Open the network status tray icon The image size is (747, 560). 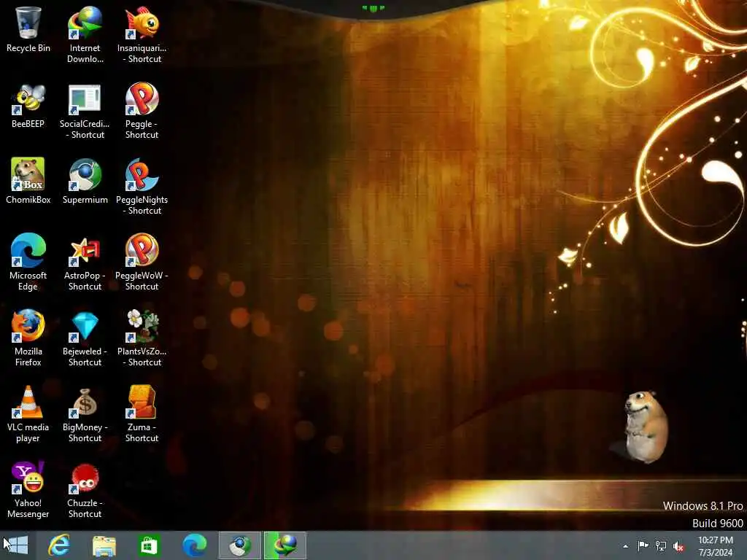coord(661,545)
